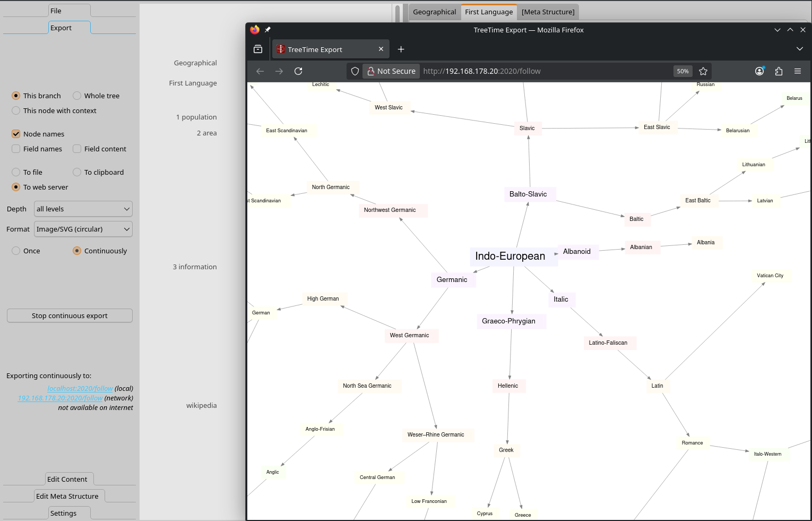Click the browser back arrow

click(260, 71)
